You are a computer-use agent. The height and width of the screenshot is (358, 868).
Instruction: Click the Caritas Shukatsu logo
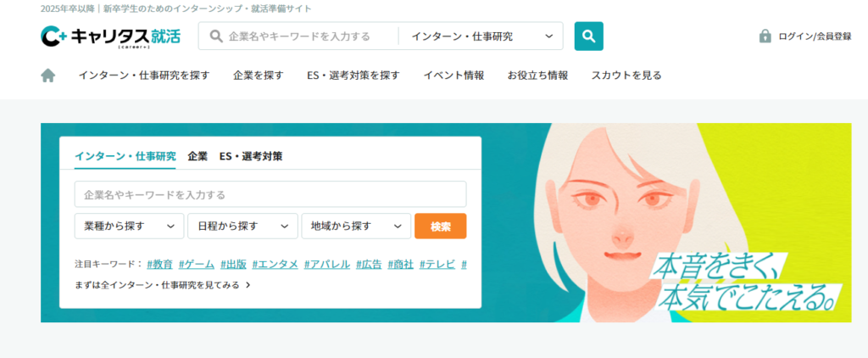point(111,36)
